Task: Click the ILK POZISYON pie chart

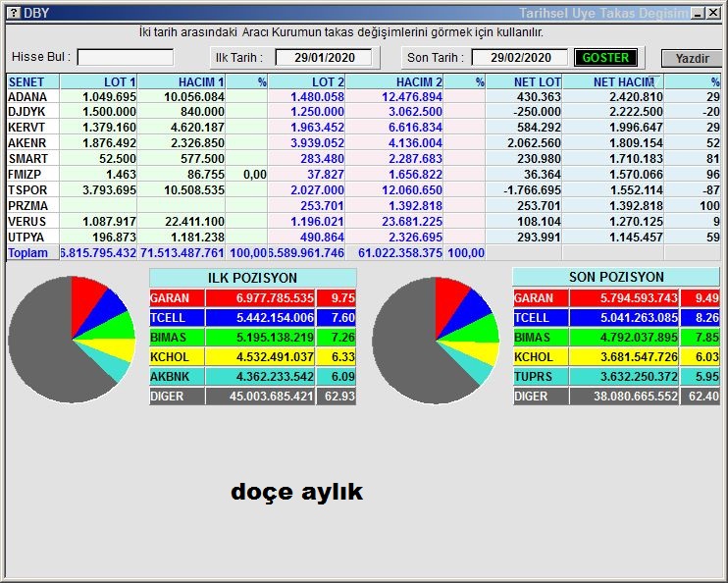Action: tap(72, 340)
